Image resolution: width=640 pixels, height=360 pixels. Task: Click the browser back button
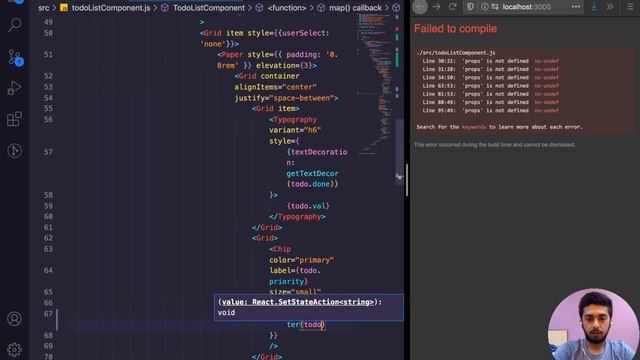420,7
